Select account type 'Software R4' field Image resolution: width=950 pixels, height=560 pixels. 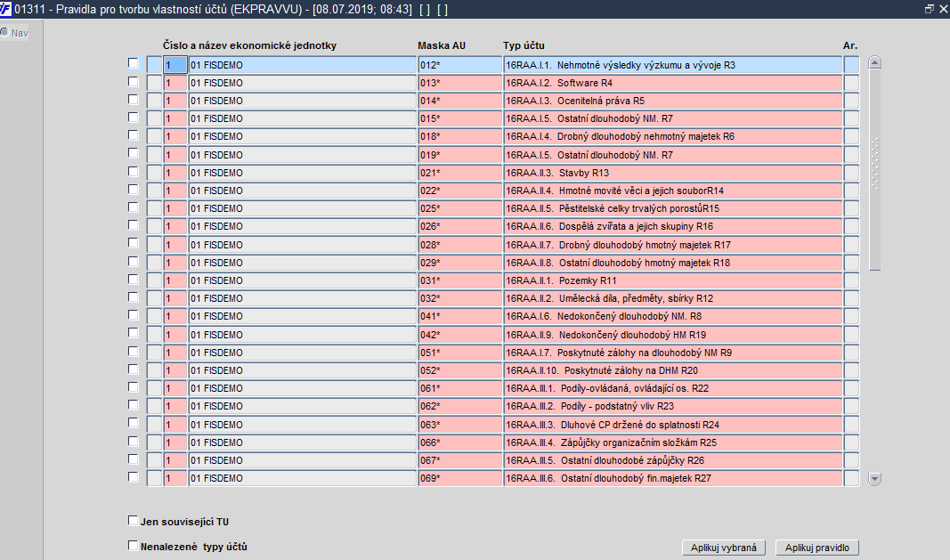tap(672, 83)
